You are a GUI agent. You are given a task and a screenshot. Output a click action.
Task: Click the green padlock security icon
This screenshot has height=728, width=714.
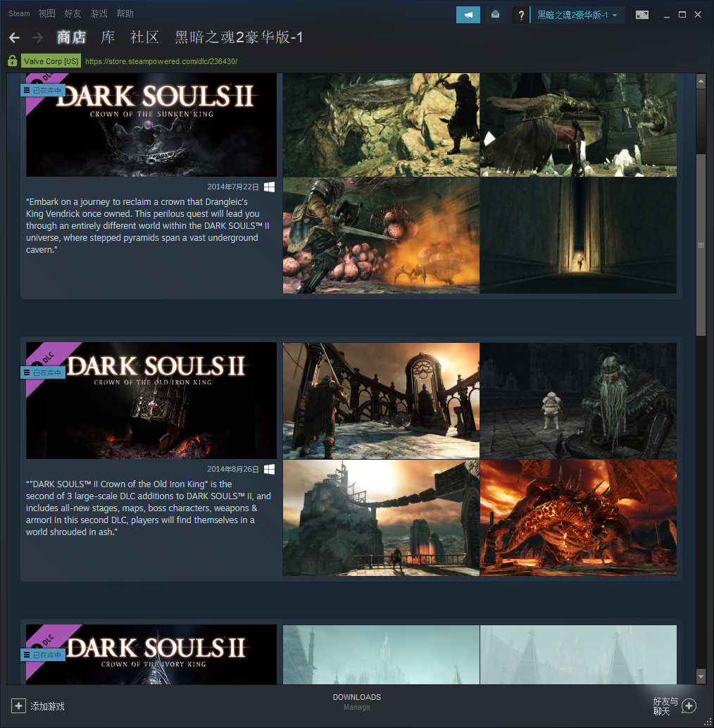tap(13, 61)
